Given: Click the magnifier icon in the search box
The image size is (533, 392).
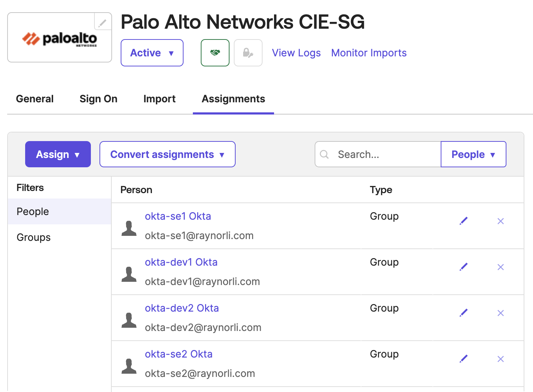Looking at the screenshot, I should point(324,154).
